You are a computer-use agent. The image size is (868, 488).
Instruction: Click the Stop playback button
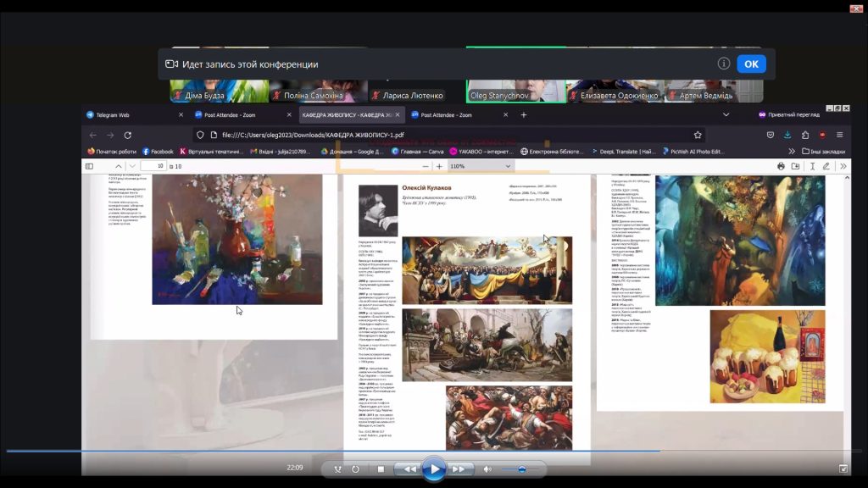point(381,469)
